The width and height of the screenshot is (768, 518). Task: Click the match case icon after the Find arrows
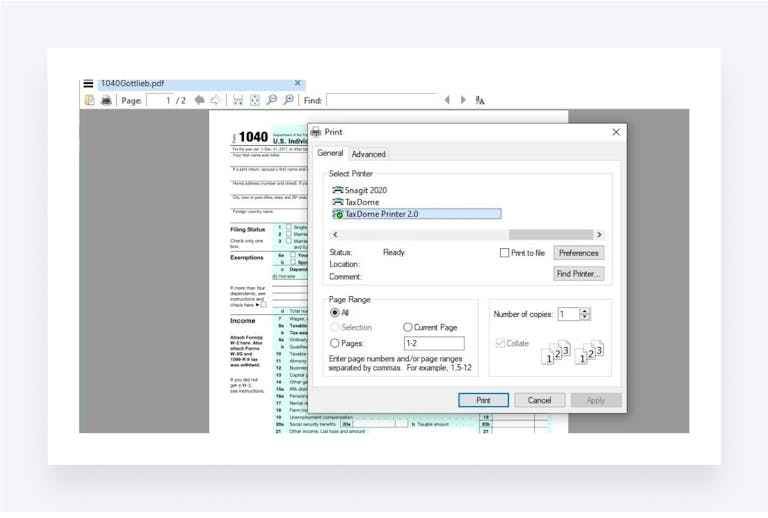(480, 100)
